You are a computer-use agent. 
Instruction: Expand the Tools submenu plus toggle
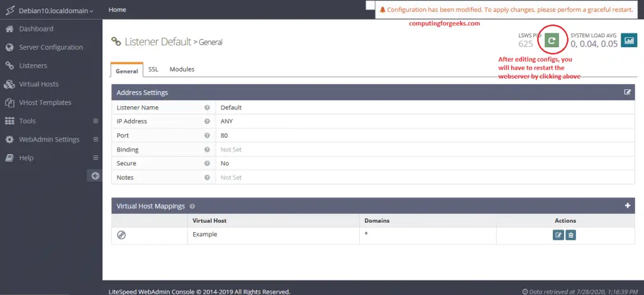[96, 121]
